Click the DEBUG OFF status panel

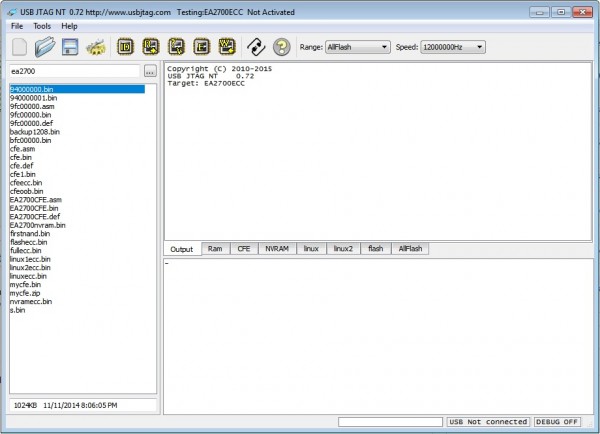[x=557, y=422]
